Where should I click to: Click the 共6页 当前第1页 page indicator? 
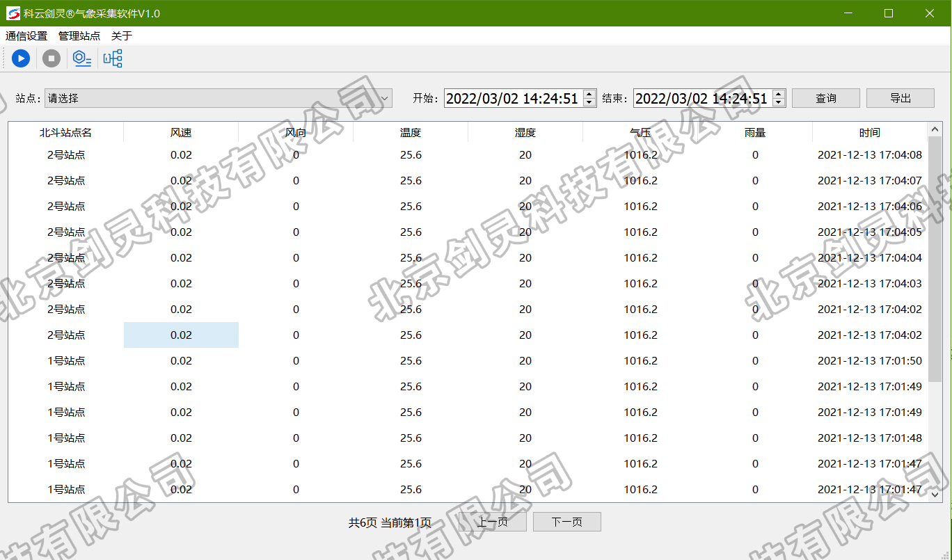(390, 522)
